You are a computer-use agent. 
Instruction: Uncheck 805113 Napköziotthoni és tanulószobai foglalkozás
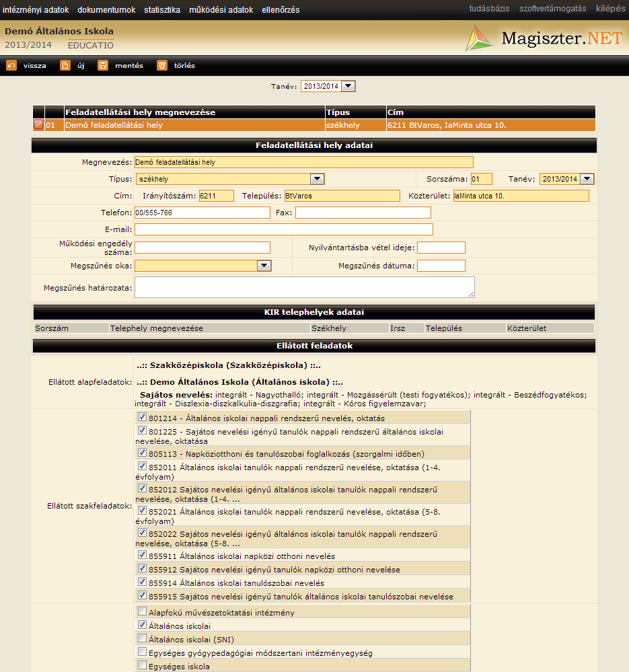point(142,453)
